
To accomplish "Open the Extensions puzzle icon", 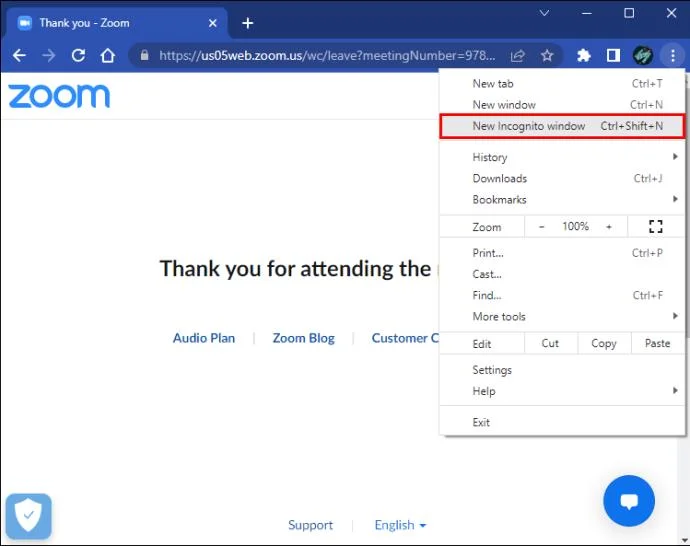I will click(584, 55).
